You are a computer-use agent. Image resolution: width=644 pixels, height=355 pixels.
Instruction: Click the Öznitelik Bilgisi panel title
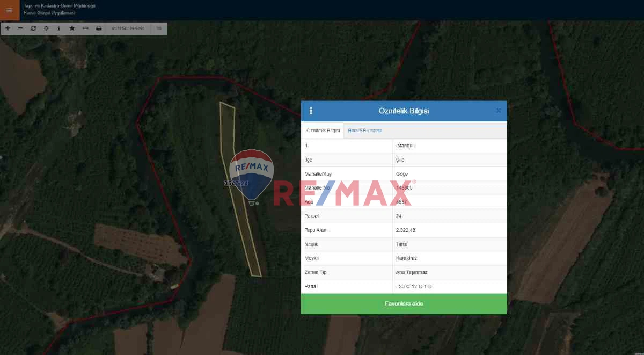pyautogui.click(x=404, y=111)
